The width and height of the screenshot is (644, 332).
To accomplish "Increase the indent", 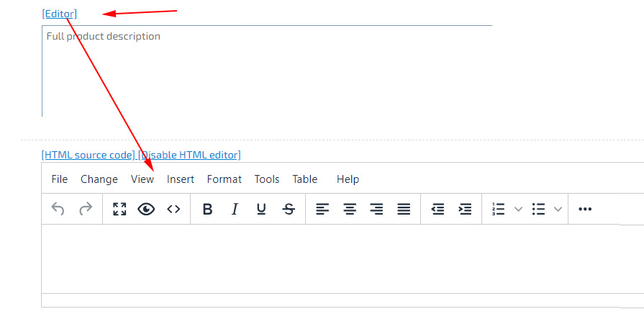I will point(465,209).
